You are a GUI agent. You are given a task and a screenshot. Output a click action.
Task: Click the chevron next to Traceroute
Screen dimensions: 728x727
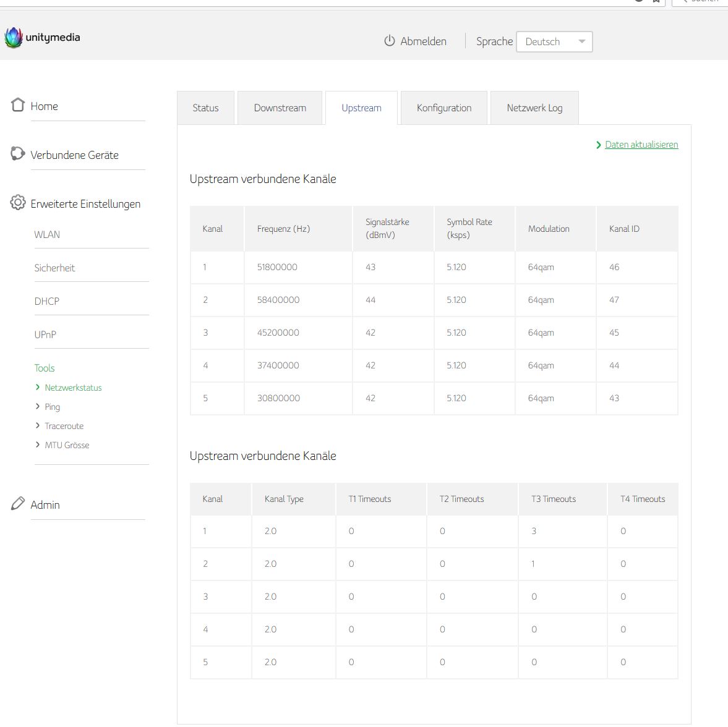pos(38,425)
